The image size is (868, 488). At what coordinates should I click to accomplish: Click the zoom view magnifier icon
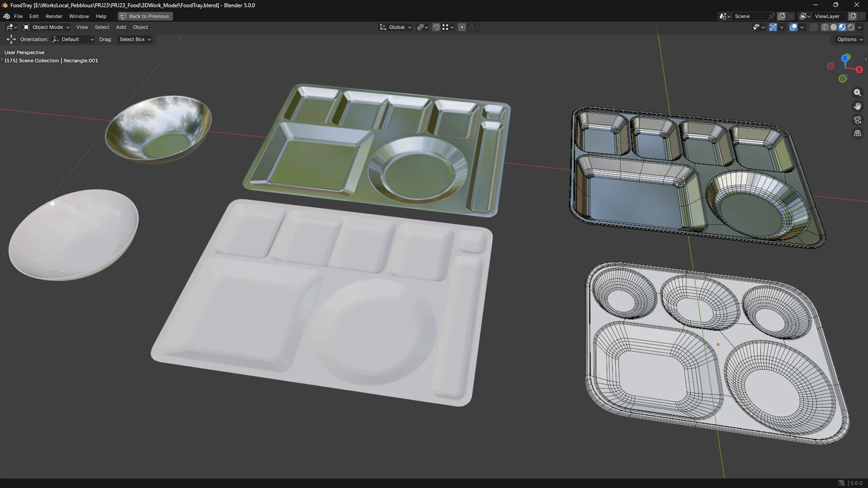click(857, 93)
